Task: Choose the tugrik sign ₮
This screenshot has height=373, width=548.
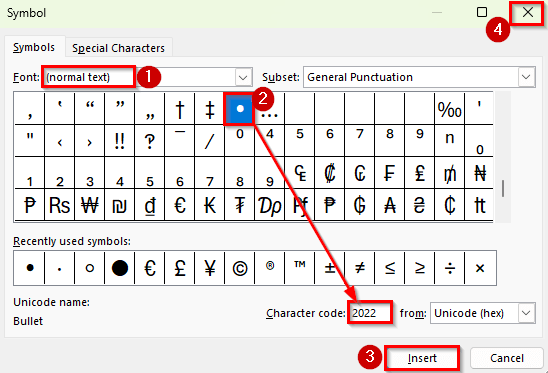Action: click(x=239, y=205)
